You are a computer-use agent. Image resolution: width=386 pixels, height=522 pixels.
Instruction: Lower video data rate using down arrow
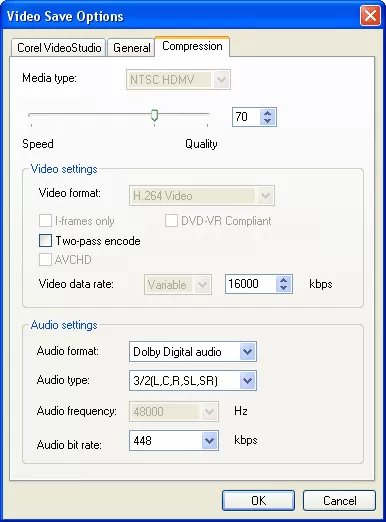(x=284, y=288)
